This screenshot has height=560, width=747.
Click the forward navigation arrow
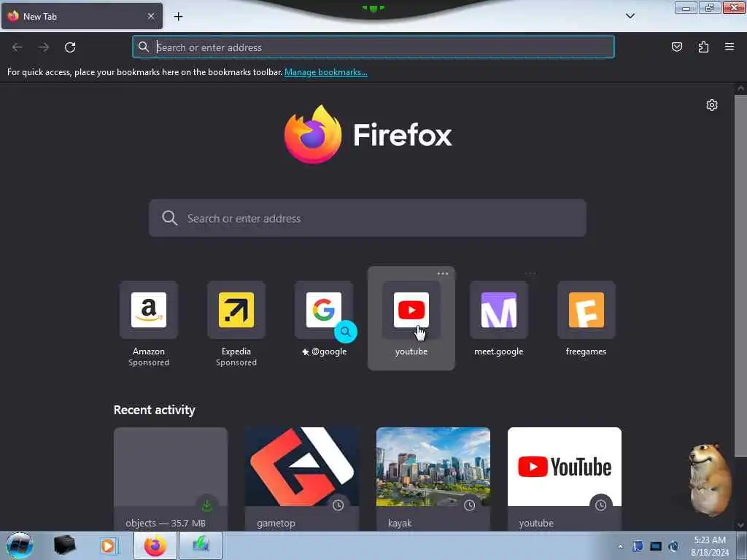[44, 47]
